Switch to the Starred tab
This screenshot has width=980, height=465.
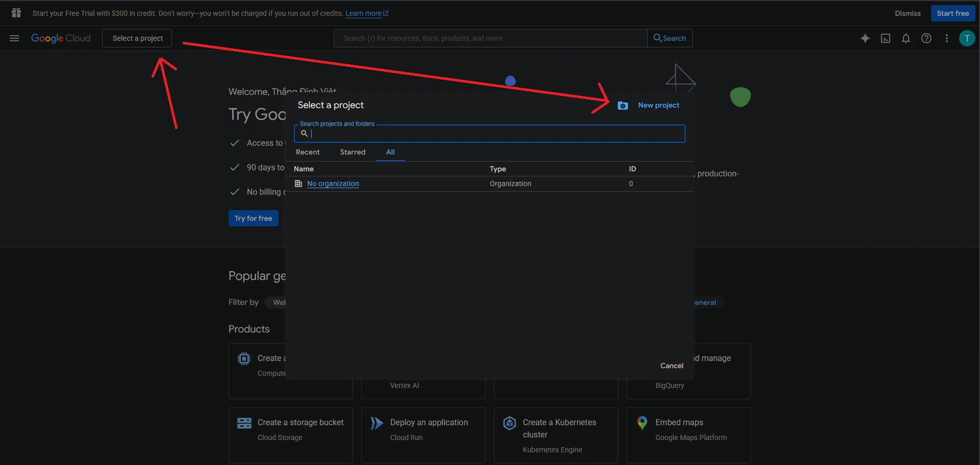pos(353,152)
